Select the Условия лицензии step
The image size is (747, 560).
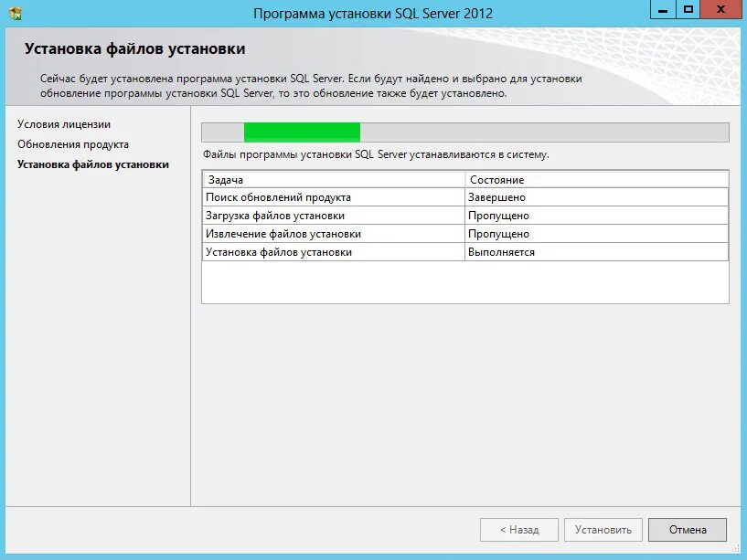(x=64, y=124)
